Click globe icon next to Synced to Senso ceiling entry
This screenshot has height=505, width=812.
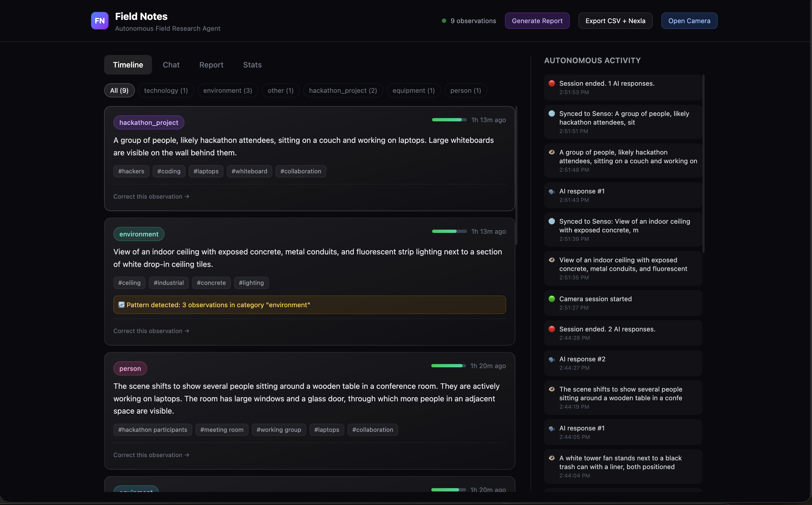552,221
